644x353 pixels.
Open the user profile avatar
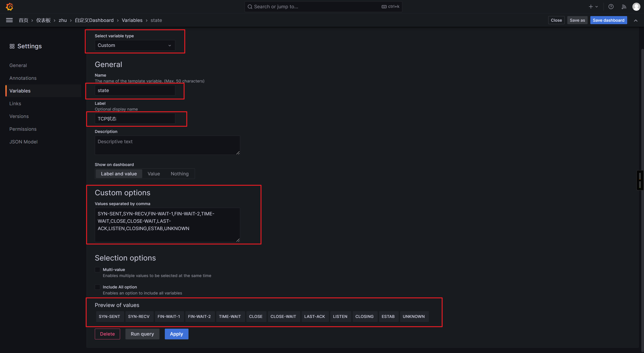pyautogui.click(x=636, y=7)
